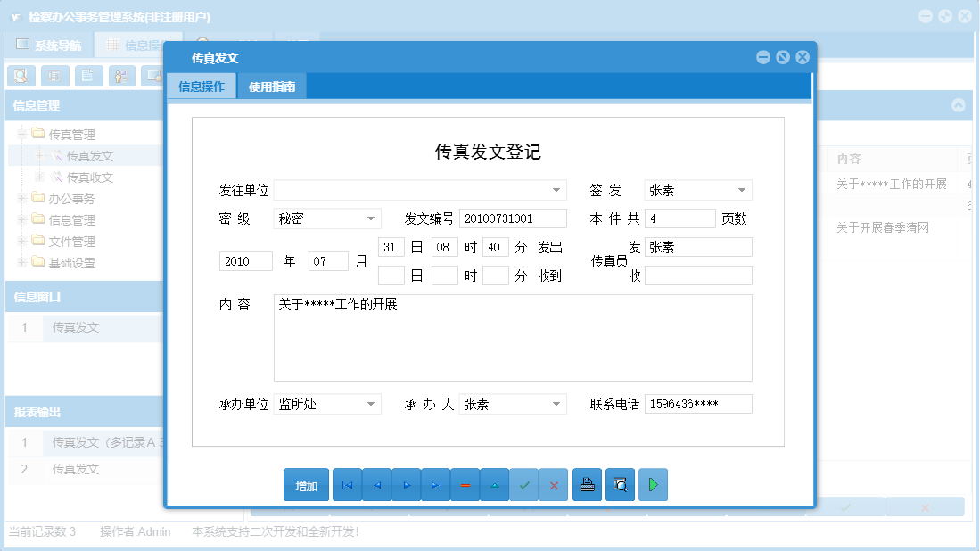Delete the current fax record
This screenshot has width=980, height=551.
pyautogui.click(x=465, y=484)
